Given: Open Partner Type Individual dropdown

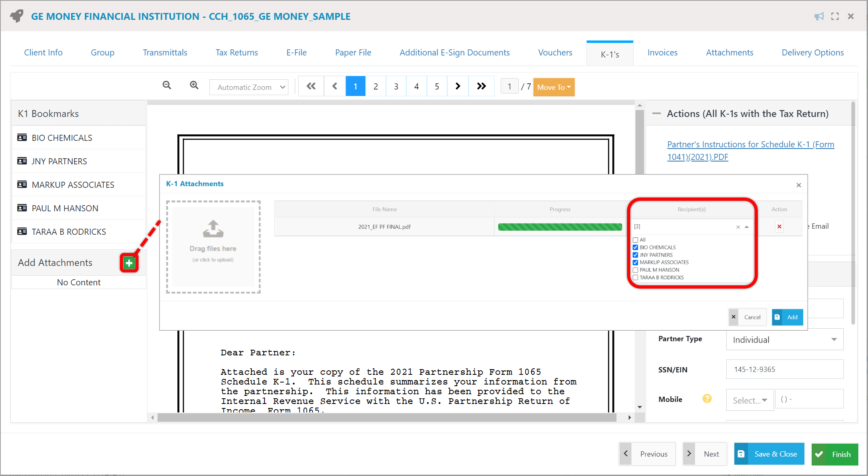Looking at the screenshot, I should 784,340.
